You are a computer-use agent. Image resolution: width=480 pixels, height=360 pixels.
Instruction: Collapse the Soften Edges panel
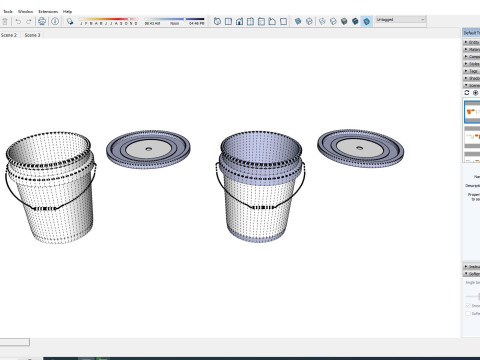pos(471,274)
